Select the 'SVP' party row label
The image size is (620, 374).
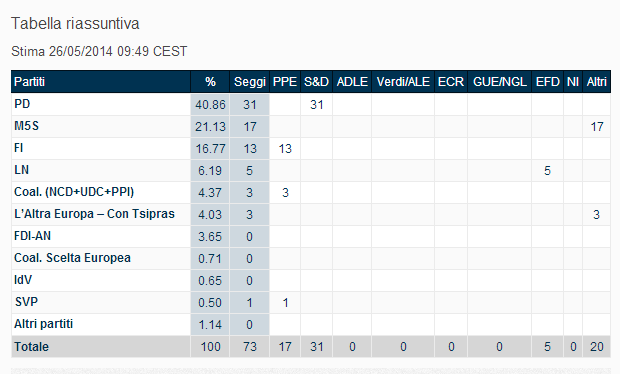coord(26,302)
